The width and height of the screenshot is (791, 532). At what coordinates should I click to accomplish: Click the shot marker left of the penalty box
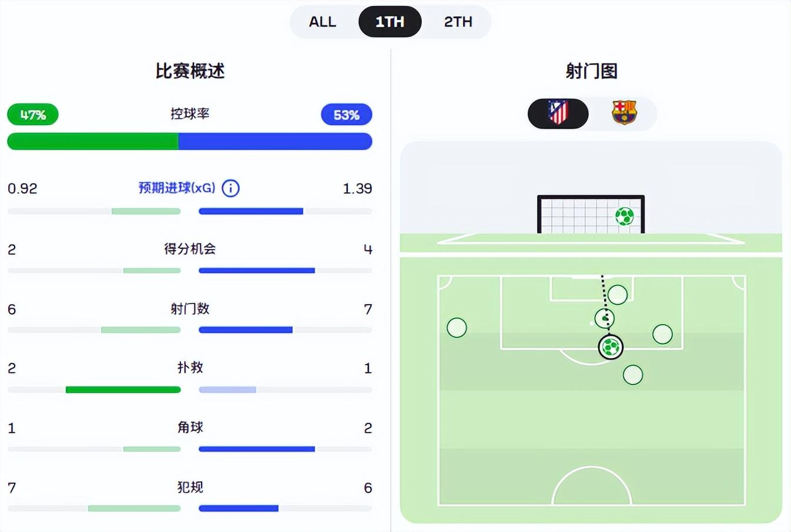pos(457,327)
